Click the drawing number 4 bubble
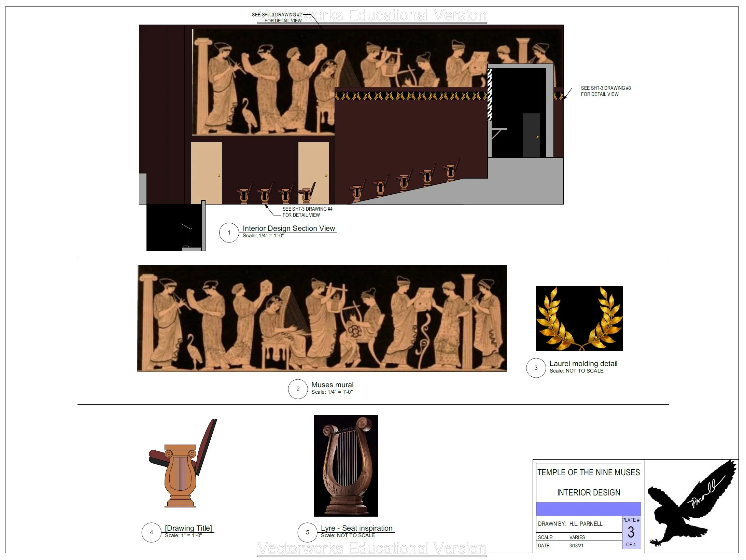 (151, 532)
